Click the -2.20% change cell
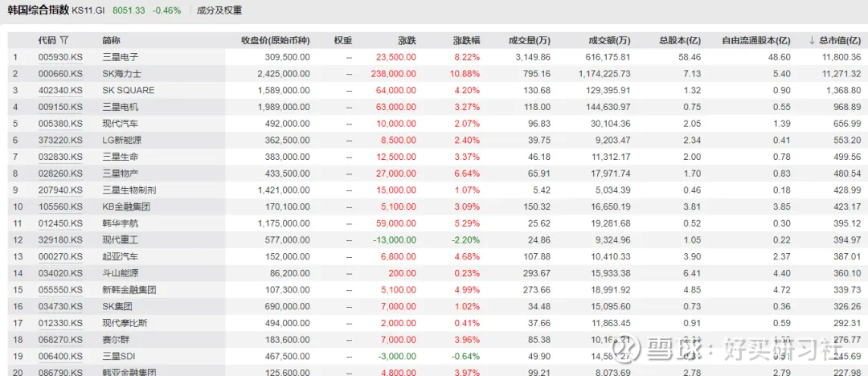 click(467, 239)
